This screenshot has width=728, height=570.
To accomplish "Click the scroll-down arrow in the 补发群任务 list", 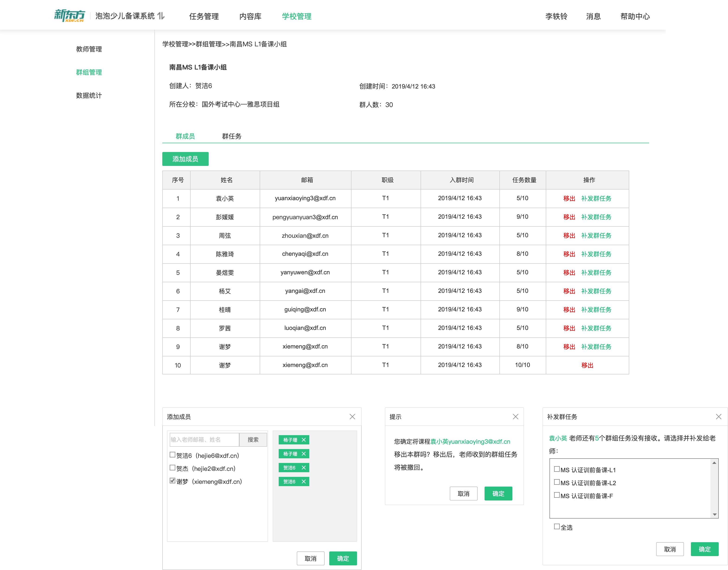I will click(x=714, y=514).
